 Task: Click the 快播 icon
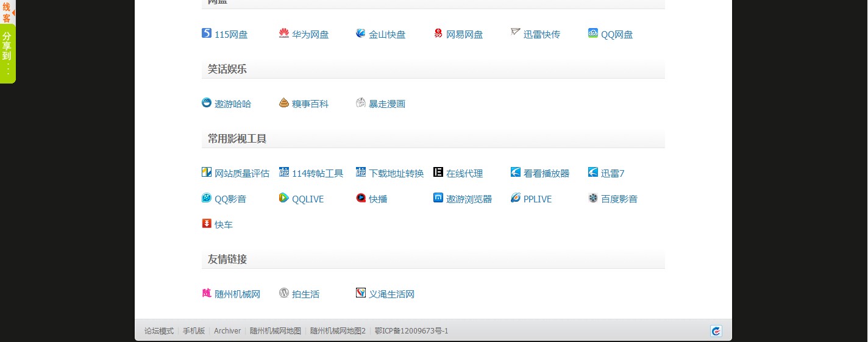[361, 198]
